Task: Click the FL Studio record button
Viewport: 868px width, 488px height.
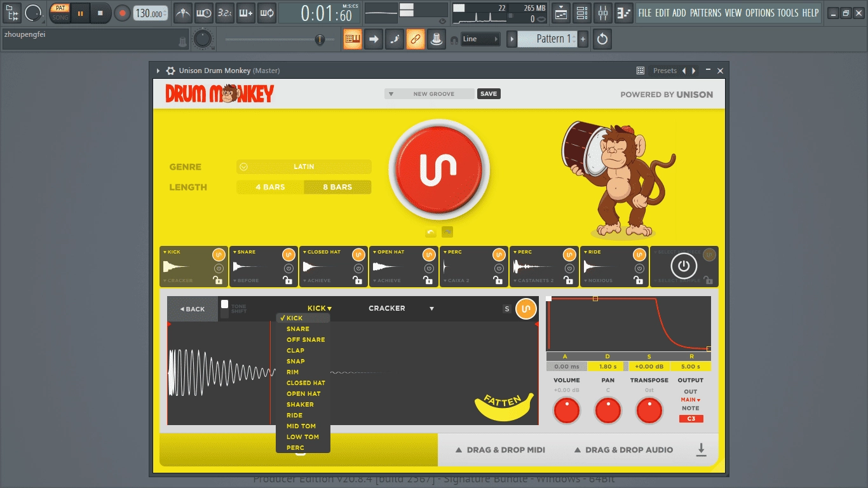Action: pos(122,13)
